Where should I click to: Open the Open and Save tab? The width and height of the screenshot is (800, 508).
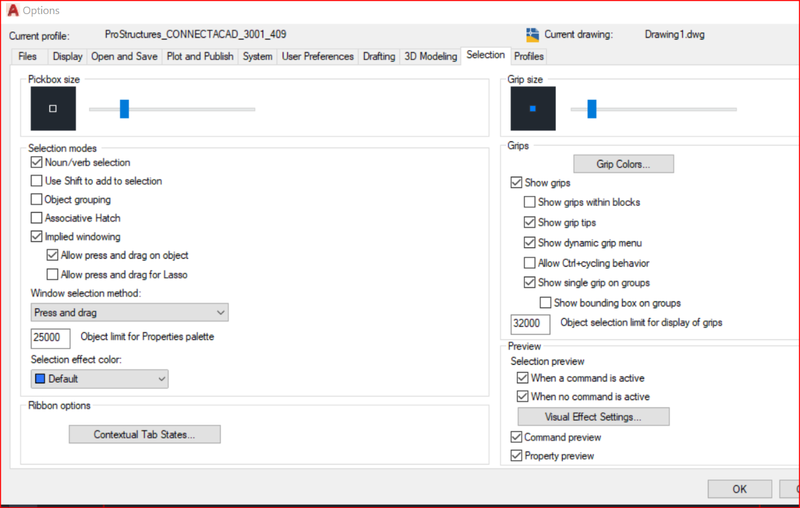(124, 56)
